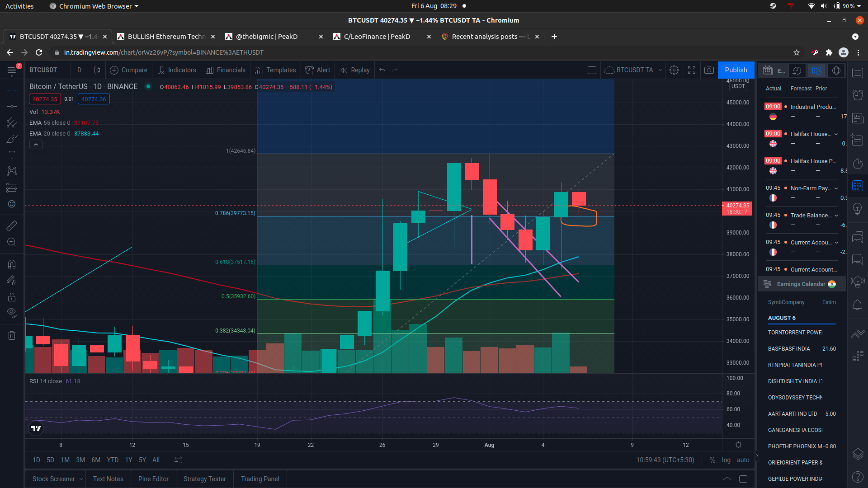Activate the zoom in tool
This screenshot has height=488, width=868.
(12, 242)
